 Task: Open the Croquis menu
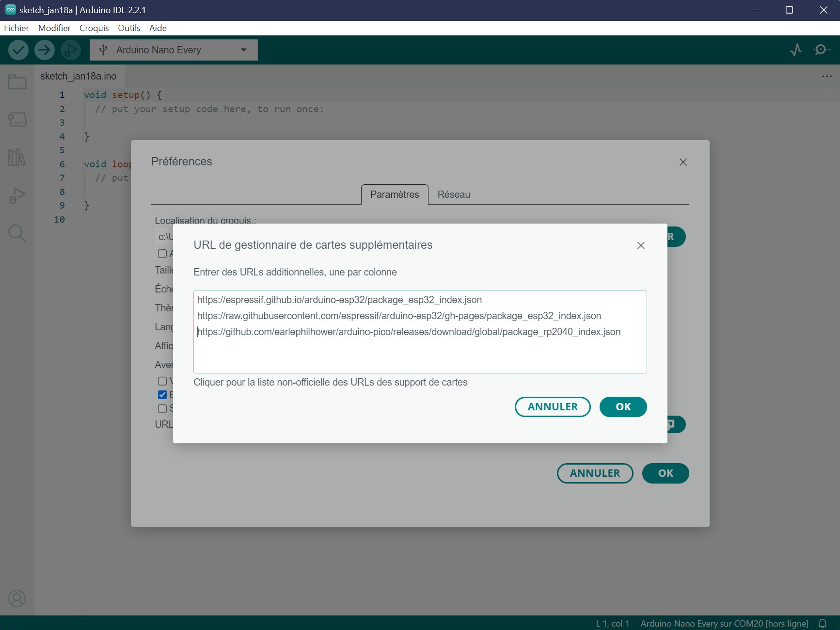(94, 28)
